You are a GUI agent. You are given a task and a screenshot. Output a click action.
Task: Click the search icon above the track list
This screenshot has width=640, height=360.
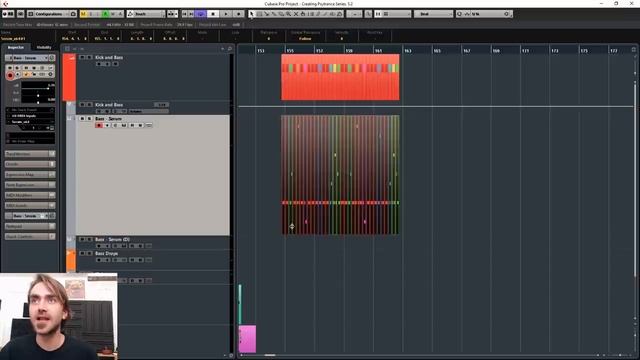[x=230, y=49]
